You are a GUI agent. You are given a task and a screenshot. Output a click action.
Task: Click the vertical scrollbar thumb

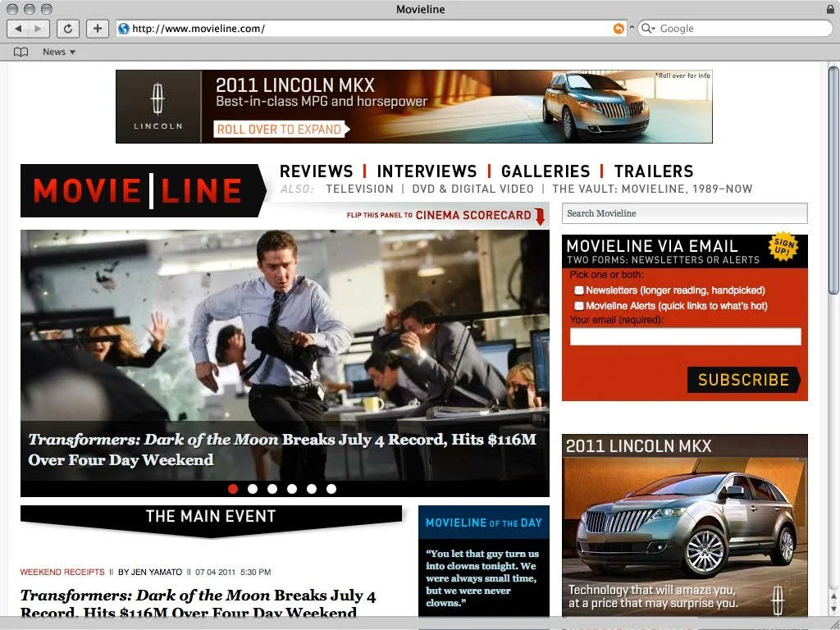833,180
